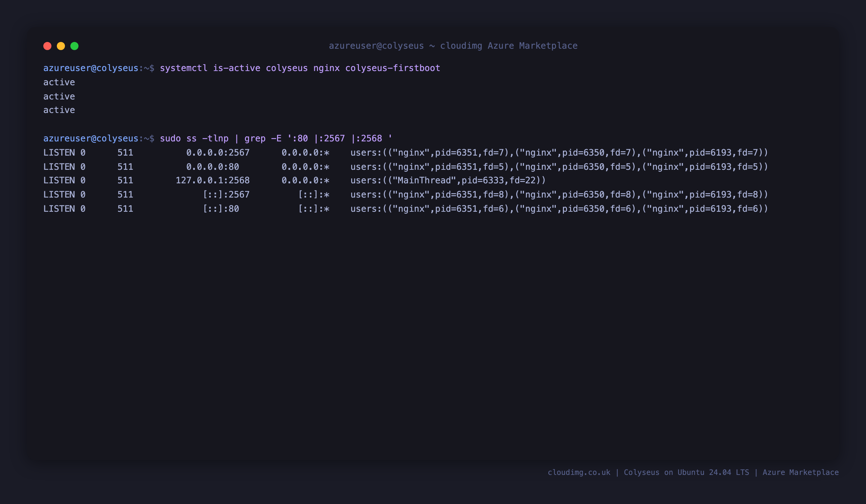Viewport: 866px width, 504px height.
Task: Click users entry ending with 'fd=5))'
Action: point(559,167)
